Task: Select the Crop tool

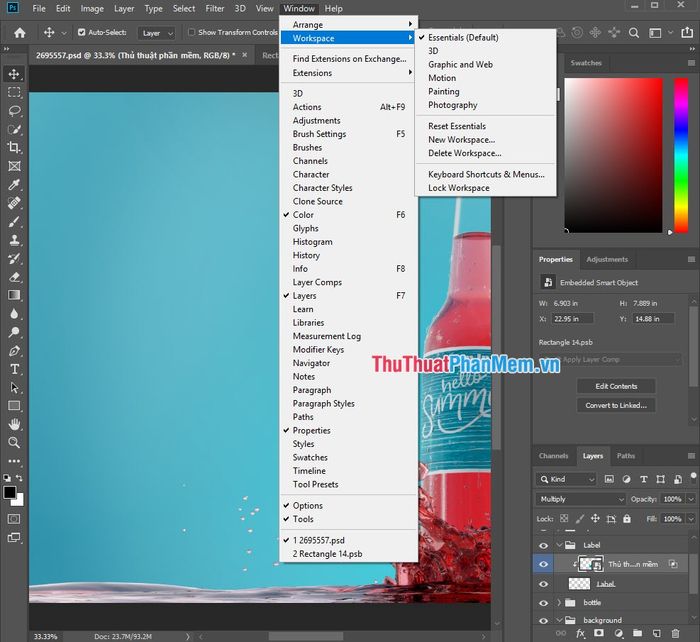Action: tap(14, 148)
